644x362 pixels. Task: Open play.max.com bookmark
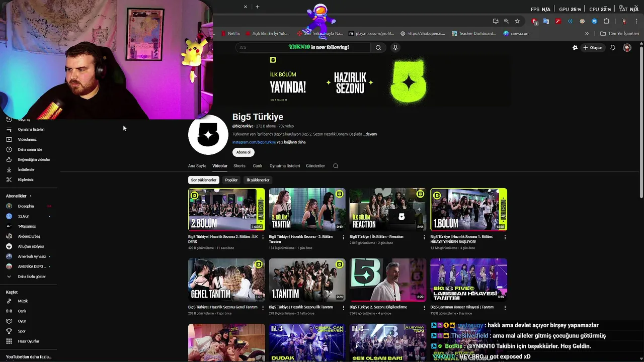tap(371, 34)
